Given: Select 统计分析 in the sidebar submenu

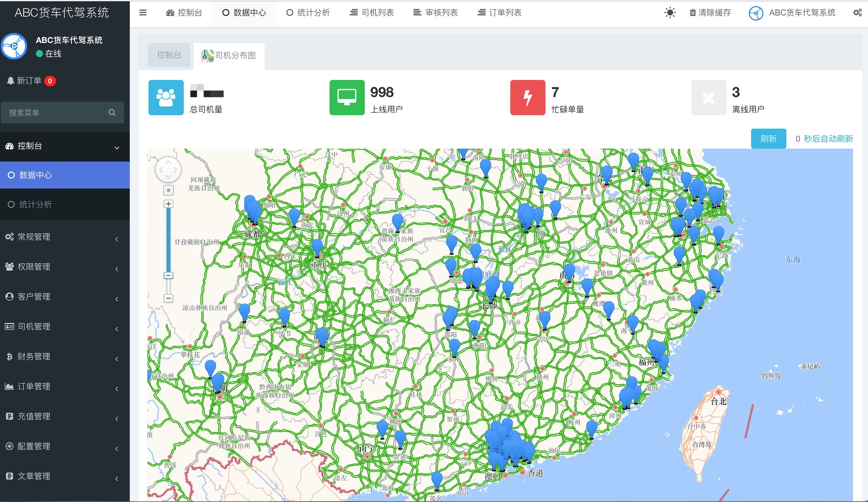Looking at the screenshot, I should click(35, 205).
